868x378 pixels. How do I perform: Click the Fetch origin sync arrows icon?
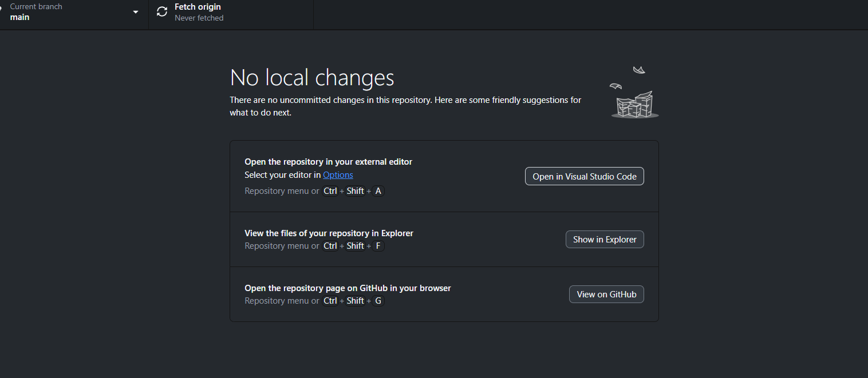point(162,12)
